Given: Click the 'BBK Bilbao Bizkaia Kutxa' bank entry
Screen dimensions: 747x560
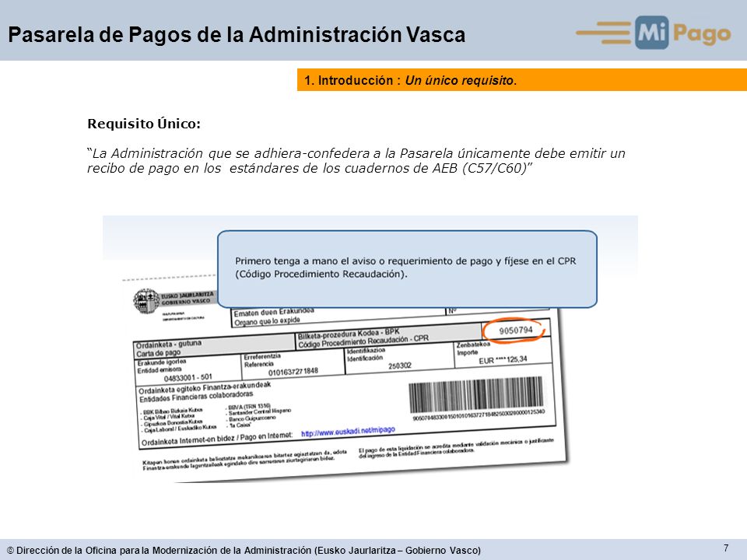Looking at the screenshot, I should pyautogui.click(x=173, y=411).
